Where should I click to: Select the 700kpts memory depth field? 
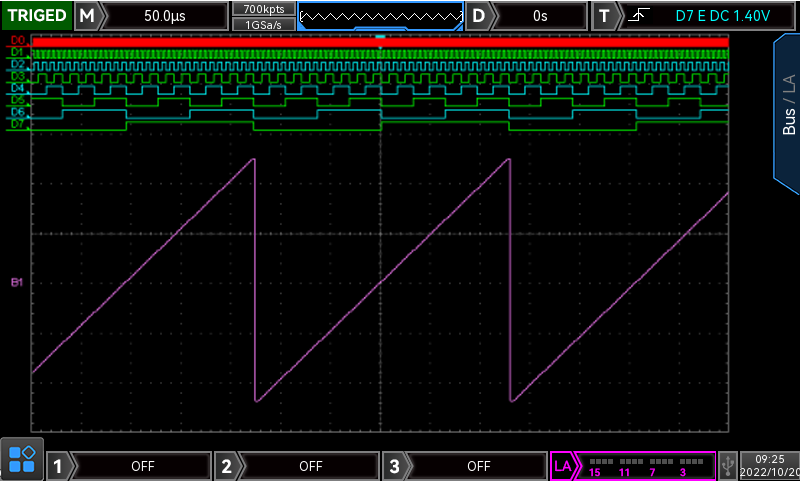click(263, 8)
